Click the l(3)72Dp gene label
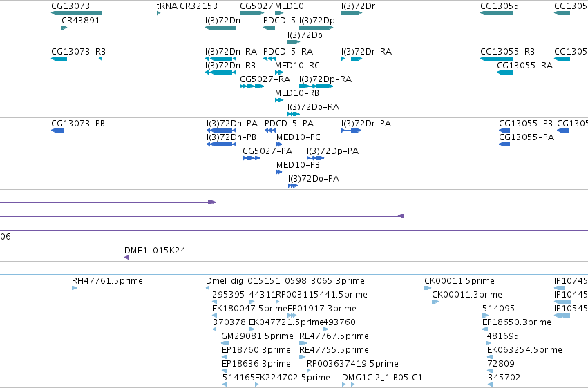 317,20
